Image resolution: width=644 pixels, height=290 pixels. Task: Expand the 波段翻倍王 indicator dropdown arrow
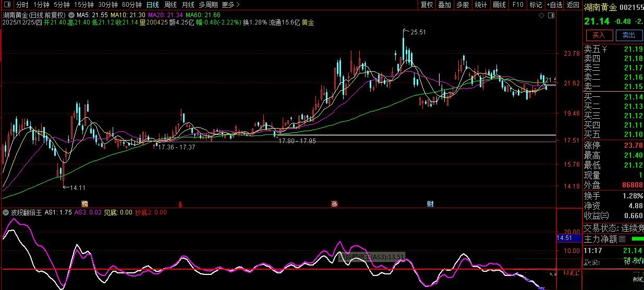6,212
